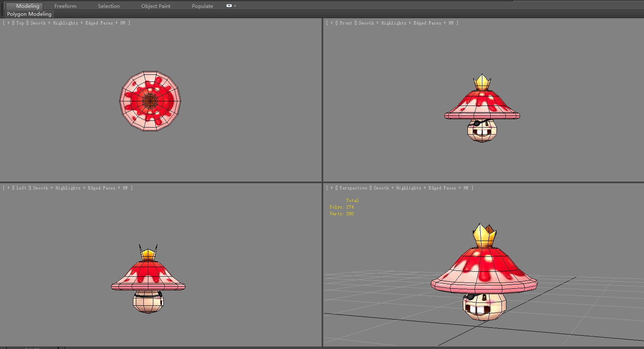Open the Perspective viewport shading label menu
Screen dimensions: 644x349
pyautogui.click(x=421, y=188)
